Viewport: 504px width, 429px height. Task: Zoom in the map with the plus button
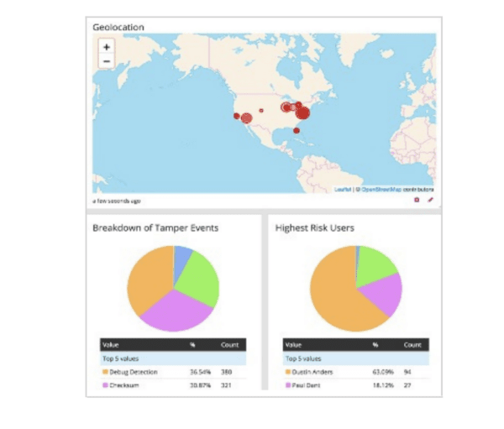coord(107,47)
